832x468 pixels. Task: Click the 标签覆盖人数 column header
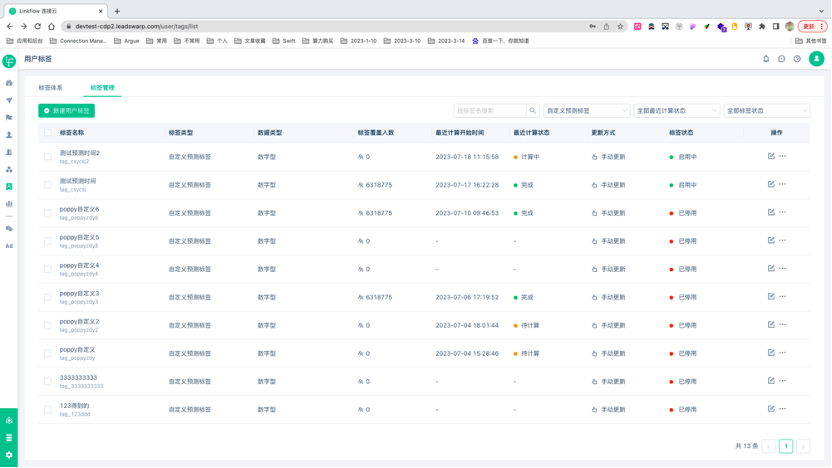[x=376, y=133]
